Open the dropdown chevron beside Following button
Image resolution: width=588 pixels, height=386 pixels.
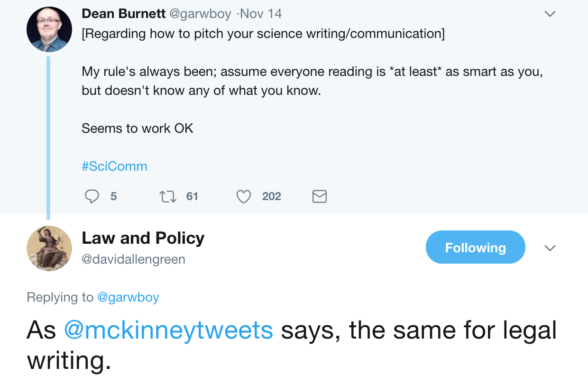(550, 248)
